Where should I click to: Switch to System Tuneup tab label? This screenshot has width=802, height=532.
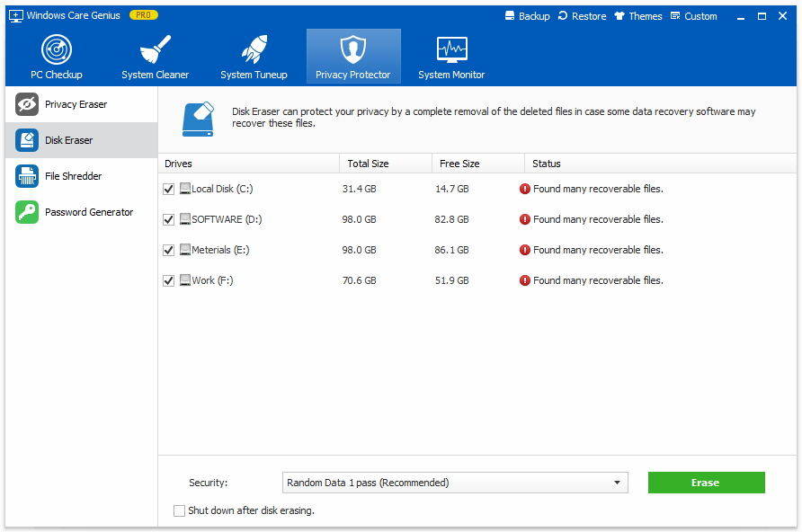point(254,75)
